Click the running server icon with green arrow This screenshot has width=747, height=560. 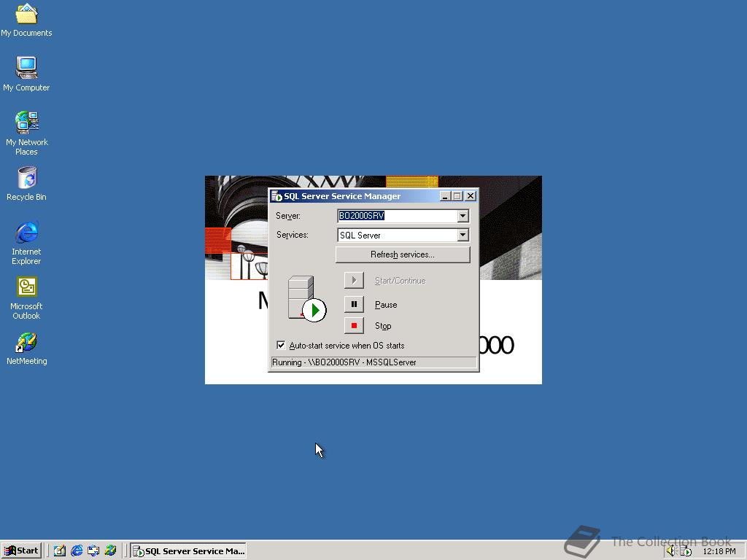point(303,299)
